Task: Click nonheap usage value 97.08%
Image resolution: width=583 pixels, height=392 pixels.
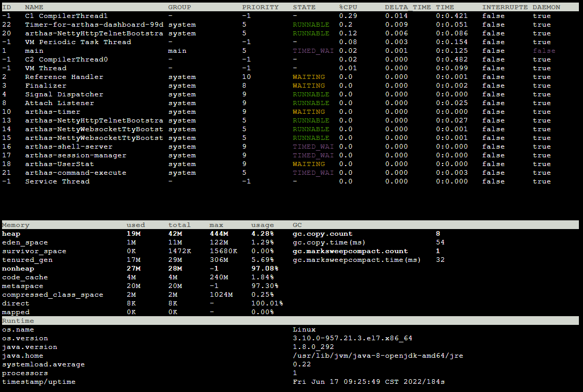Action: pyautogui.click(x=265, y=269)
